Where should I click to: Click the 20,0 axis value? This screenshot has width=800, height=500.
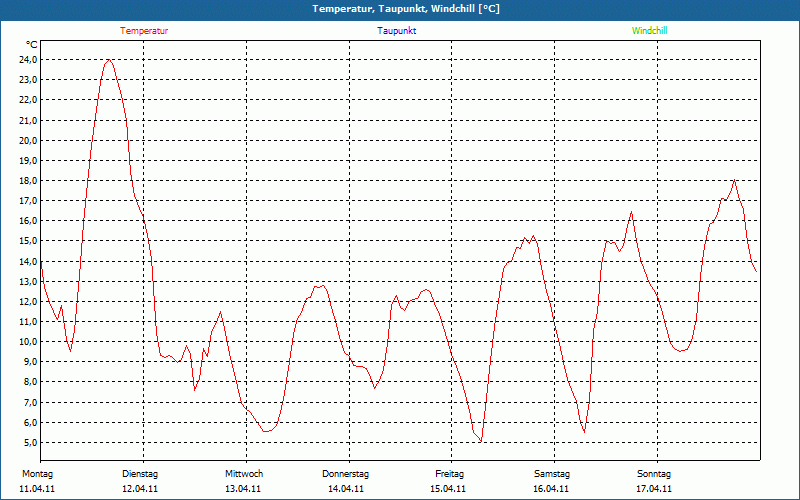(x=28, y=140)
